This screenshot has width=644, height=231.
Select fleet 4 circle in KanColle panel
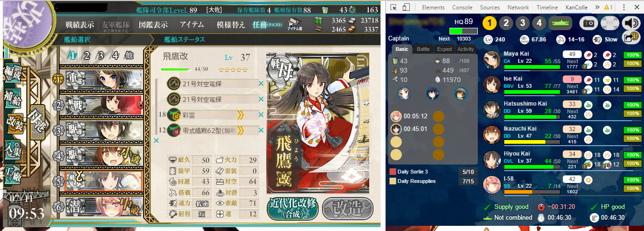[x=539, y=23]
